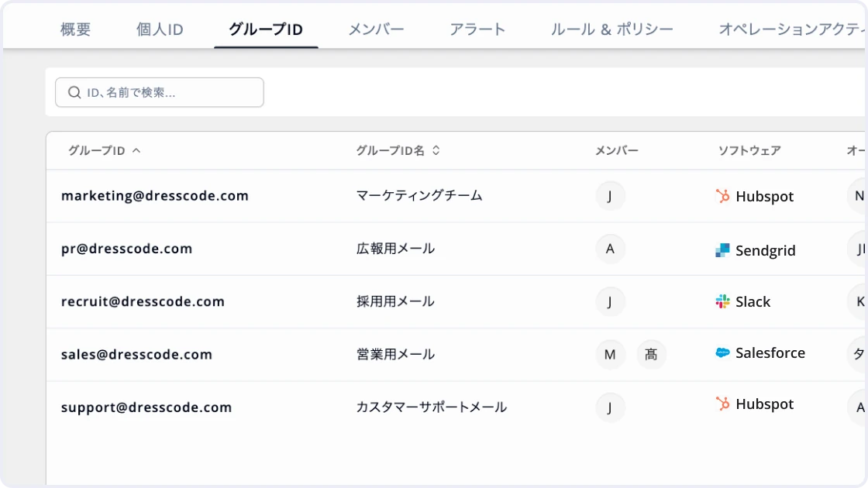Click the メンバー column header
Viewport: 868px width, 488px height.
coord(617,150)
